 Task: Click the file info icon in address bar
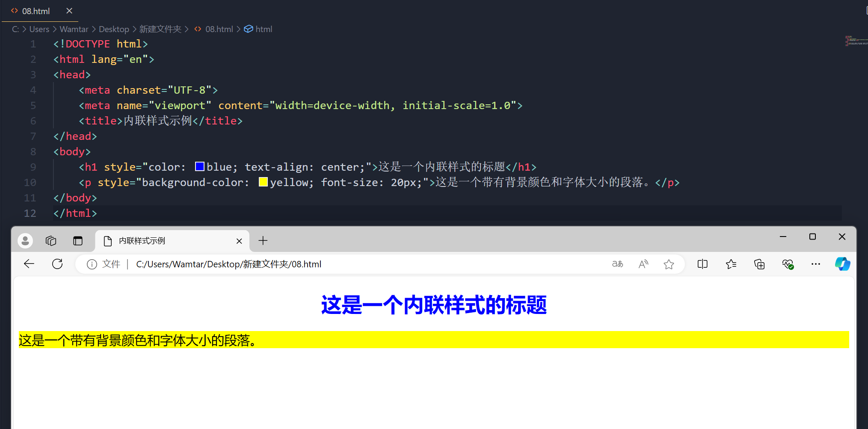tap(92, 264)
